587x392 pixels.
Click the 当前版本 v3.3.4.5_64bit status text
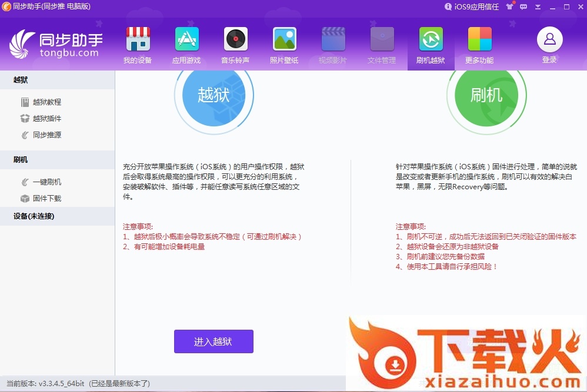tap(78, 384)
